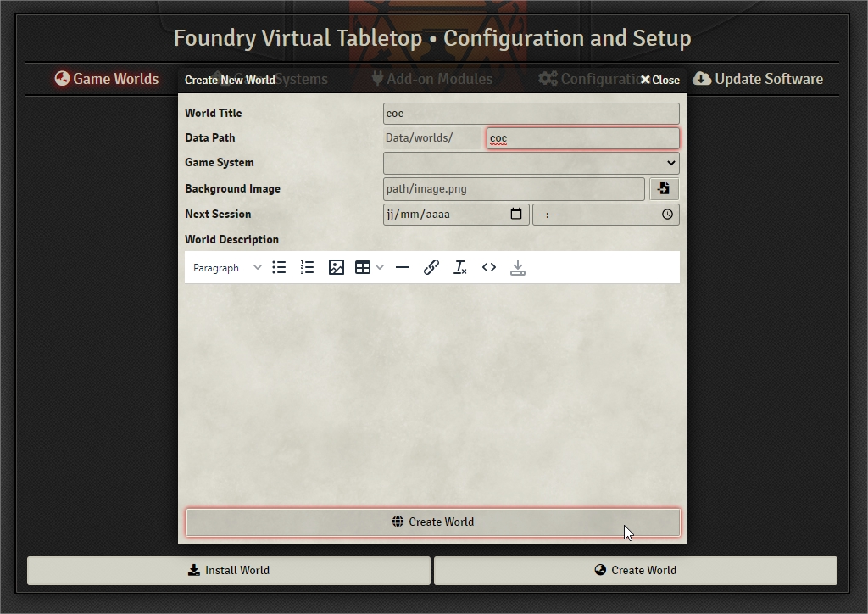Insert a table in the editor

[x=363, y=267]
